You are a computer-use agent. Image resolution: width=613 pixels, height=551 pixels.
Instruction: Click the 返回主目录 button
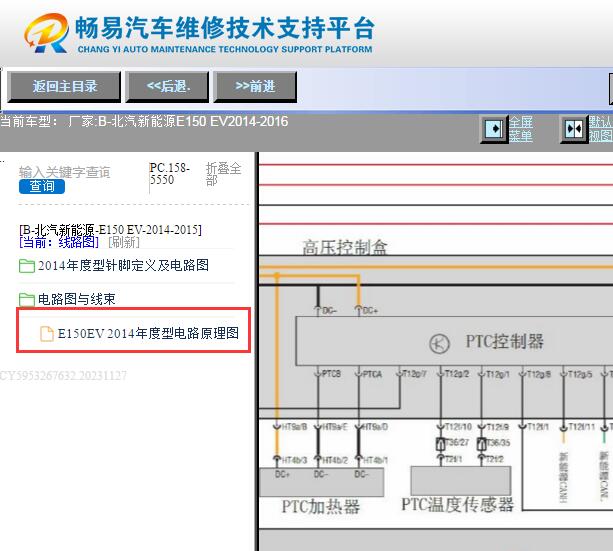(64, 86)
